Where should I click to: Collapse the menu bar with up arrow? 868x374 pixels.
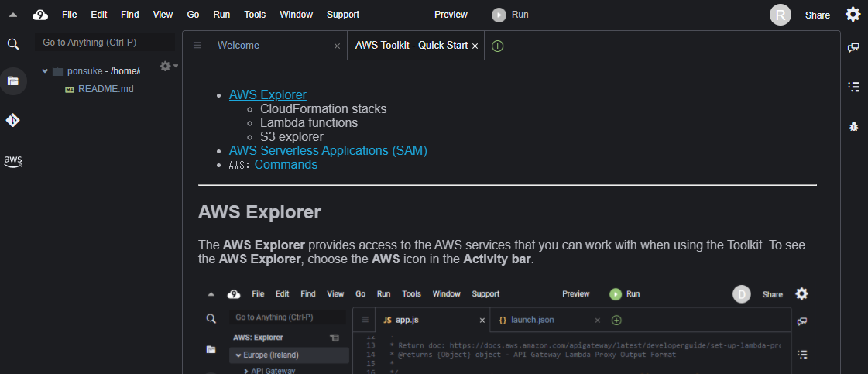tap(13, 15)
